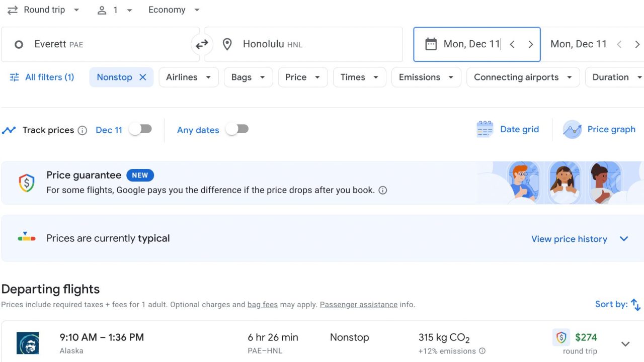Edit the Honolulu HNL destination field
This screenshot has width=644, height=362.
304,44
